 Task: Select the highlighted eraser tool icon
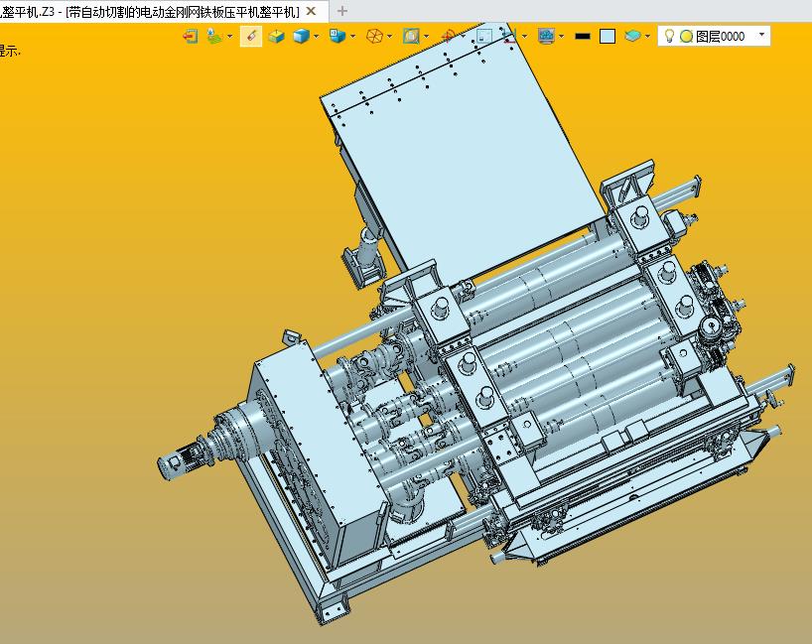250,37
